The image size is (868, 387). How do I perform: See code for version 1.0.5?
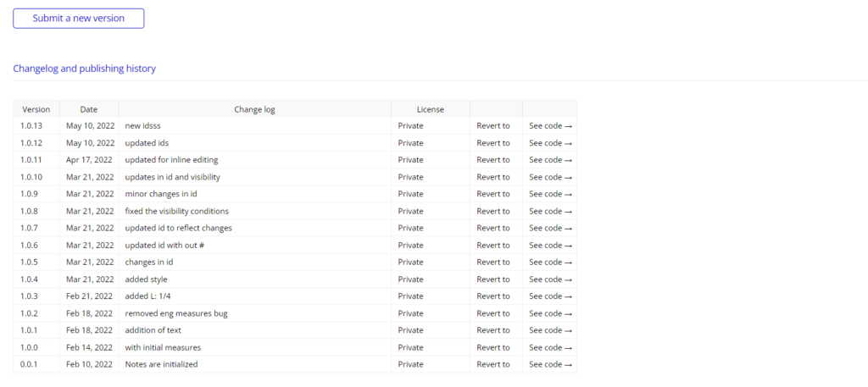click(550, 262)
